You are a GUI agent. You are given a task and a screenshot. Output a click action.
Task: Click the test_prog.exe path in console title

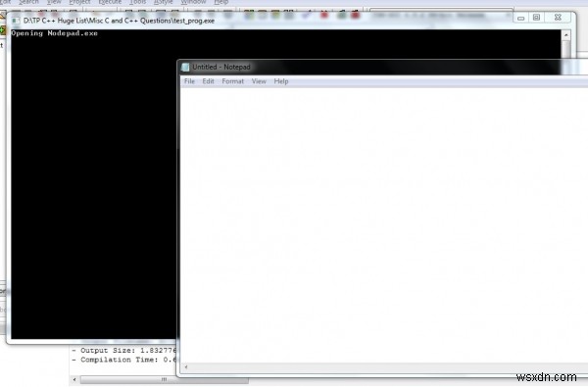(119, 21)
